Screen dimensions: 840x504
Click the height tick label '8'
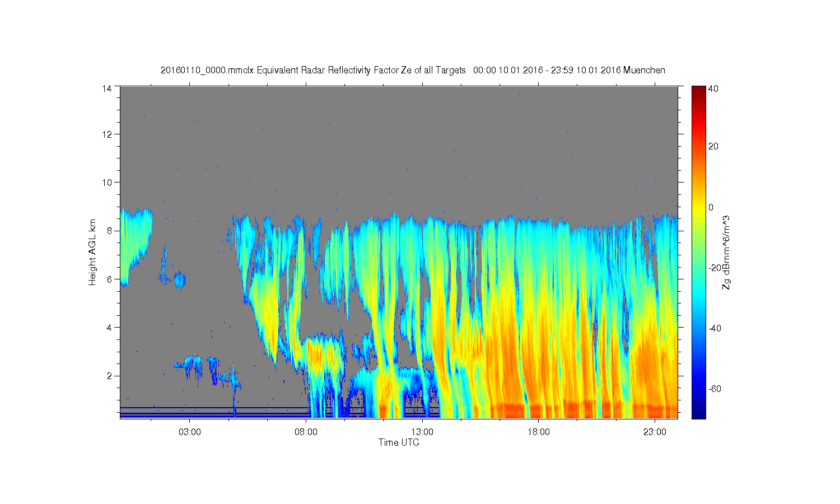point(110,231)
